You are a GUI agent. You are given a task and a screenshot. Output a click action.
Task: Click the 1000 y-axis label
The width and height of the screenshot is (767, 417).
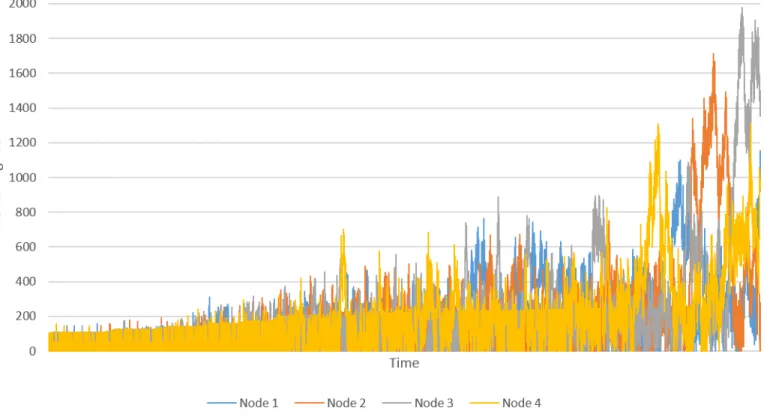coord(23,178)
